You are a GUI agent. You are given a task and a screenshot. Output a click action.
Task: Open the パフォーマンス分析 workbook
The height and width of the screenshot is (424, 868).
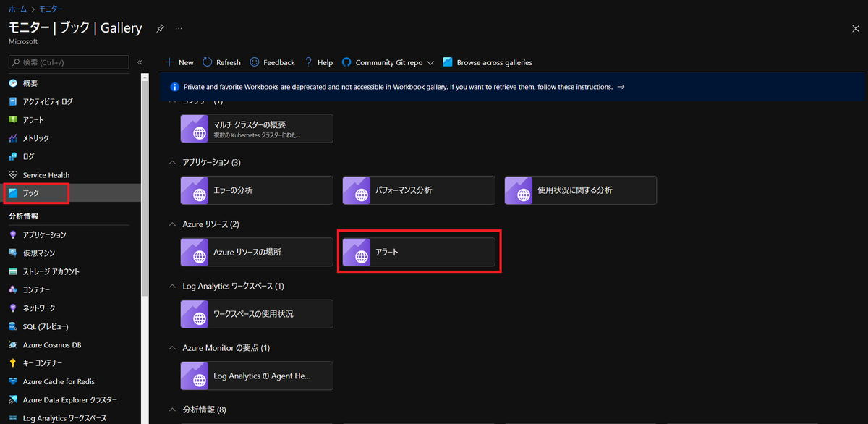click(419, 190)
